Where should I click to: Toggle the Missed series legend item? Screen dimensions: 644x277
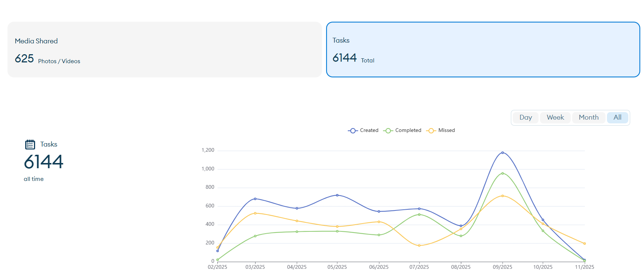[x=441, y=130]
